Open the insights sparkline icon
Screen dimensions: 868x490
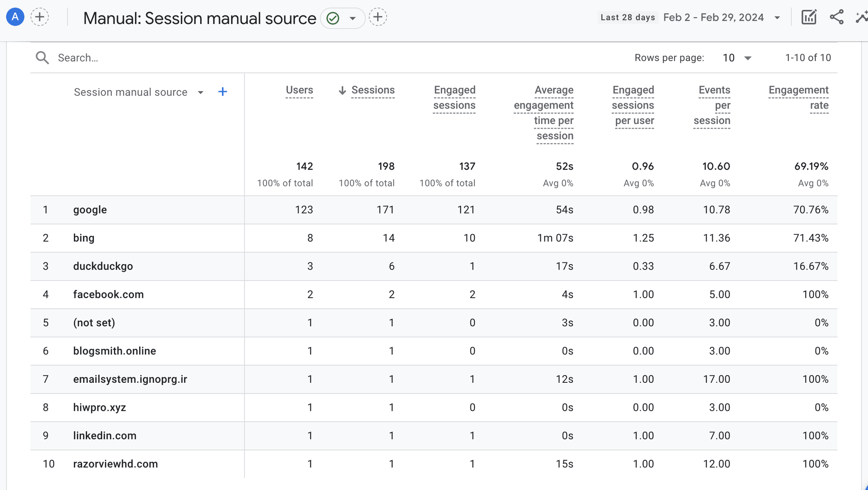pos(862,17)
